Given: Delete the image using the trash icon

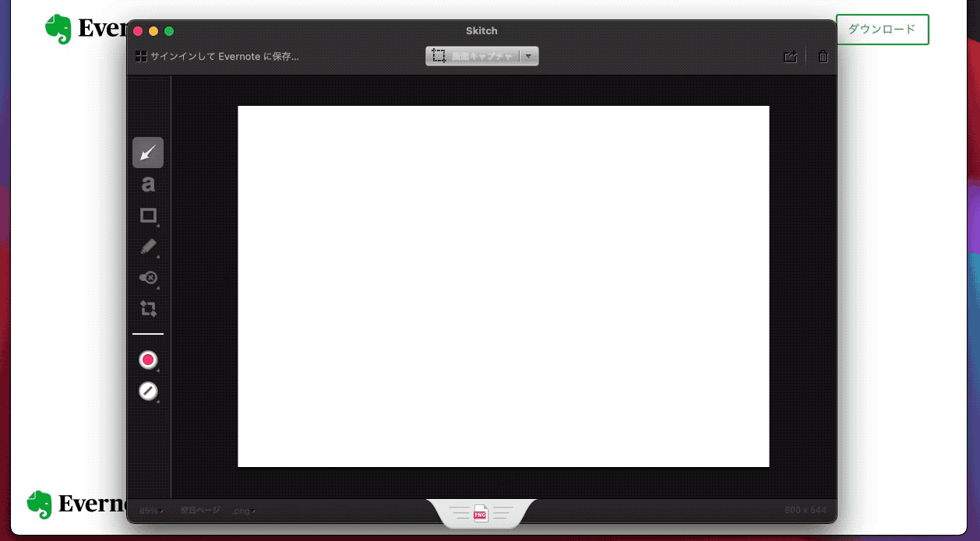Looking at the screenshot, I should [x=822, y=56].
